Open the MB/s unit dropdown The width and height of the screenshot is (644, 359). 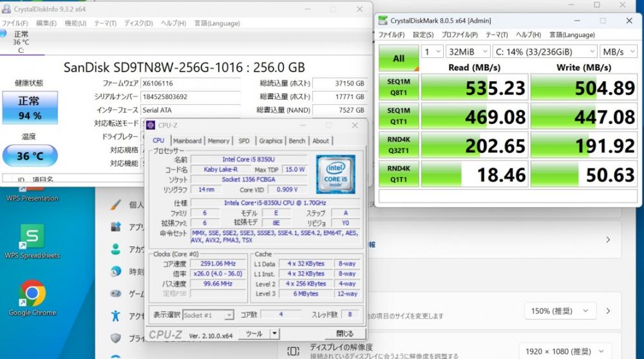(x=618, y=51)
